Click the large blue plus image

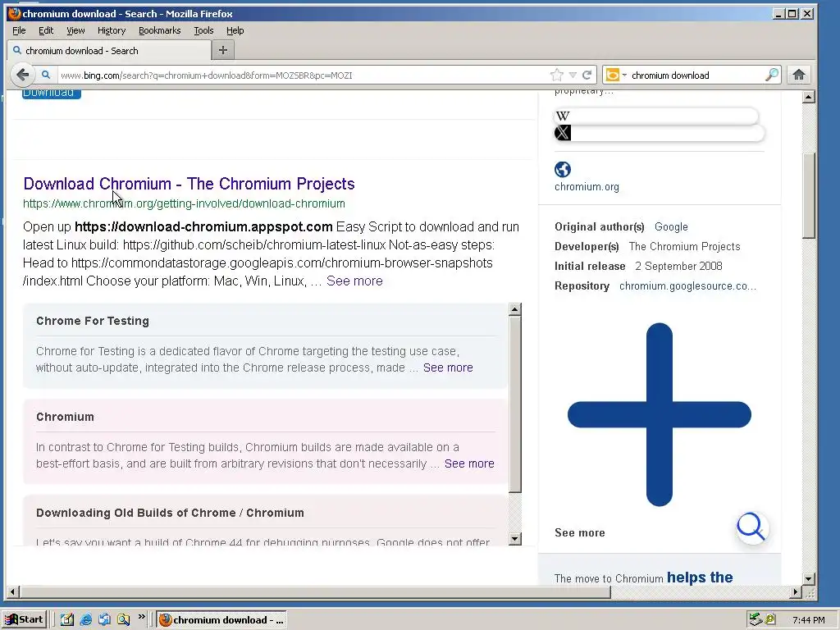659,414
